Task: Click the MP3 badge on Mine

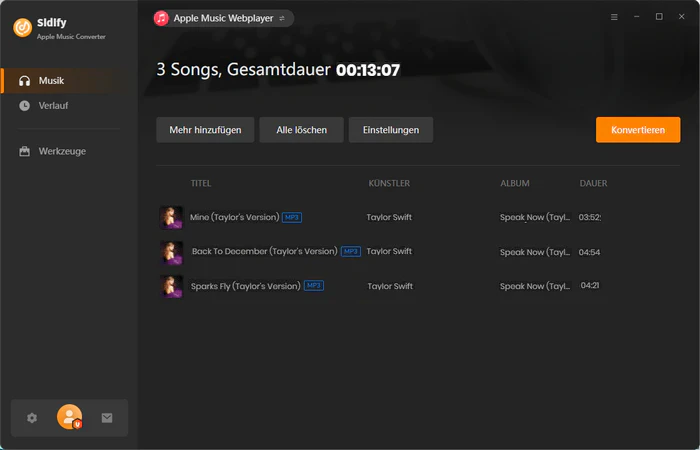Action: [292, 217]
